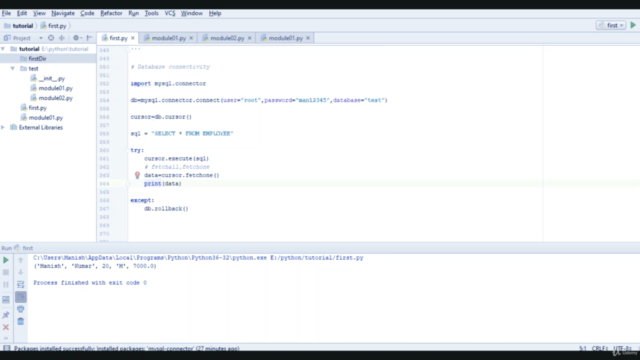Switch to the module02.py editor tab
This screenshot has height=360, width=640.
227,38
